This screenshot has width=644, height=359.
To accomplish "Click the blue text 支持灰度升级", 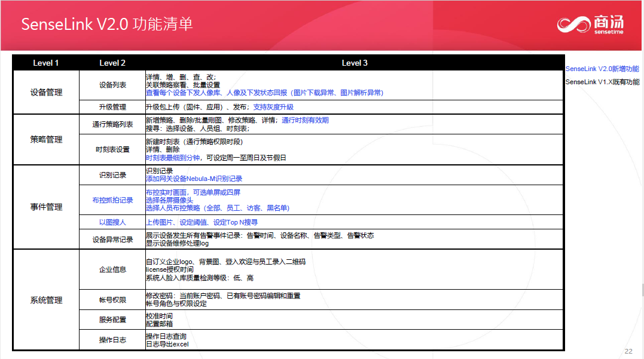I will pyautogui.click(x=273, y=107).
